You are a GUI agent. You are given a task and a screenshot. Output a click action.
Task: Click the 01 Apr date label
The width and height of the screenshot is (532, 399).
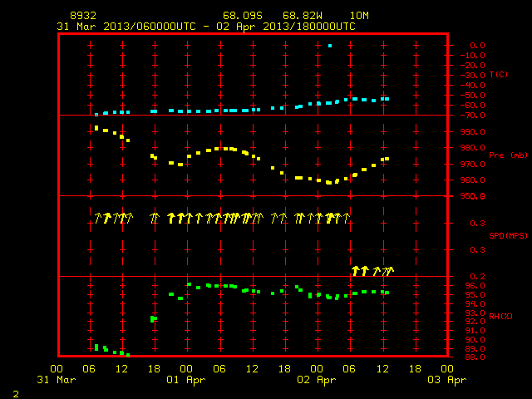[186, 380]
